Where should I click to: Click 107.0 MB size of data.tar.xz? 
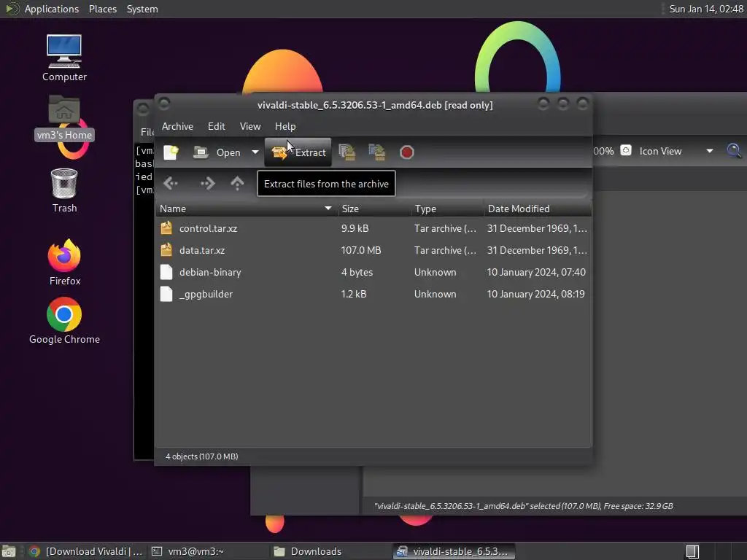[x=361, y=251]
